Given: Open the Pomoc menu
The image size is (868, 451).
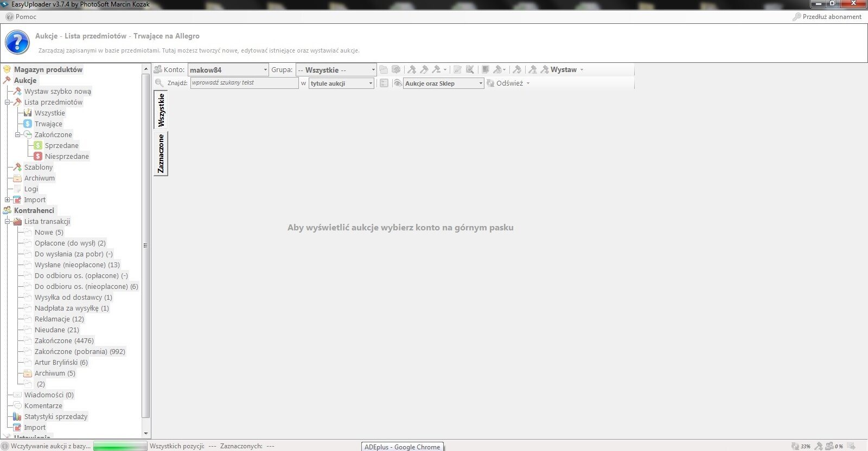Looking at the screenshot, I should point(21,17).
